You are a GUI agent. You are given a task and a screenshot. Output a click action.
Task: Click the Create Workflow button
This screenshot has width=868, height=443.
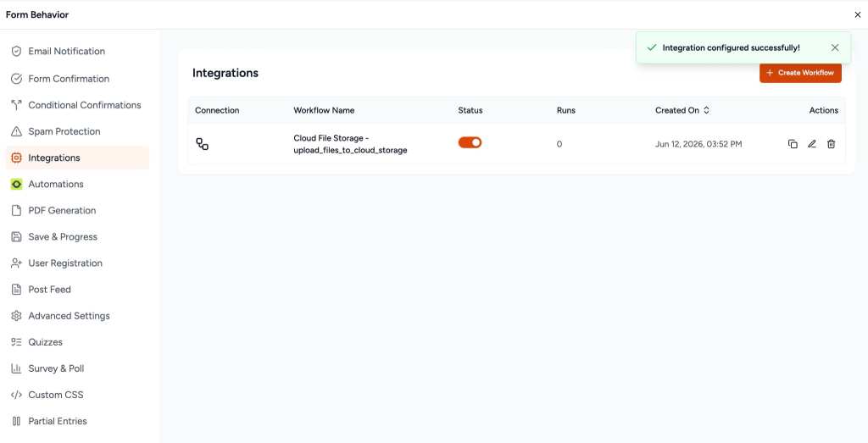pyautogui.click(x=800, y=73)
